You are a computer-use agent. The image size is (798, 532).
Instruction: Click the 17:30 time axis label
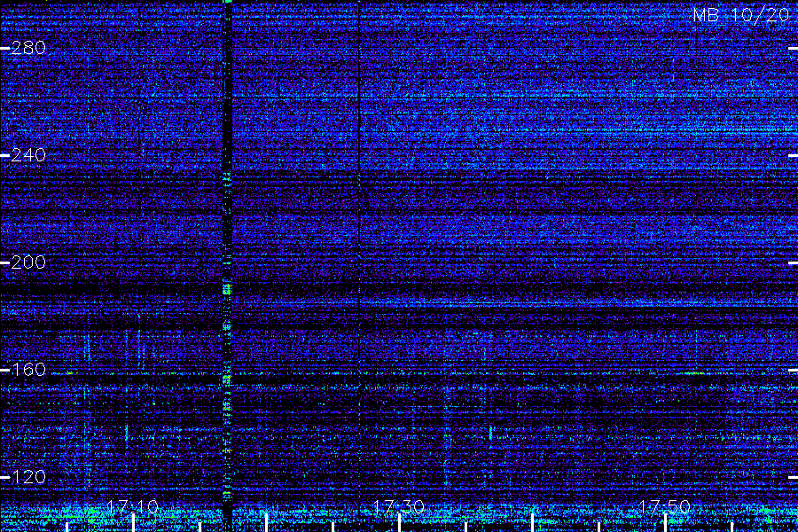point(398,506)
